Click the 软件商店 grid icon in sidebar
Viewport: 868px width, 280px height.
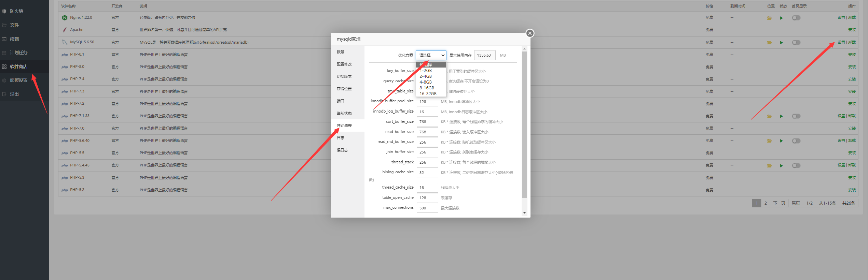coord(4,67)
